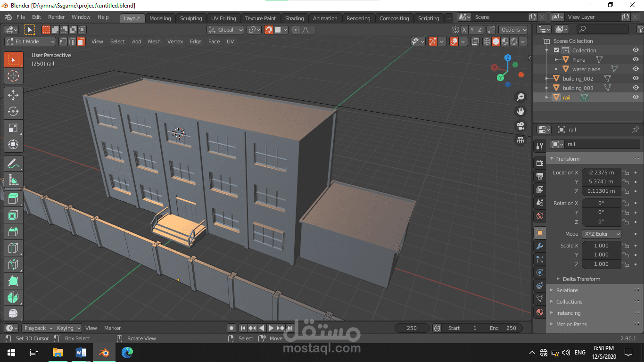Screen dimensions: 644x362
Task: Click the Zoom viewport magnifier icon
Action: tap(520, 97)
